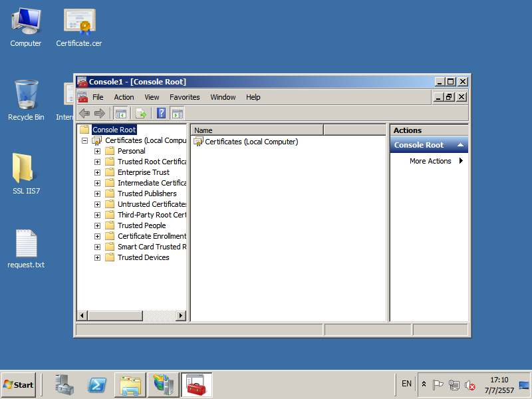The width and height of the screenshot is (532, 399).
Task: Toggle the Show/Hide Action Pane toolbar icon
Action: pos(177,113)
